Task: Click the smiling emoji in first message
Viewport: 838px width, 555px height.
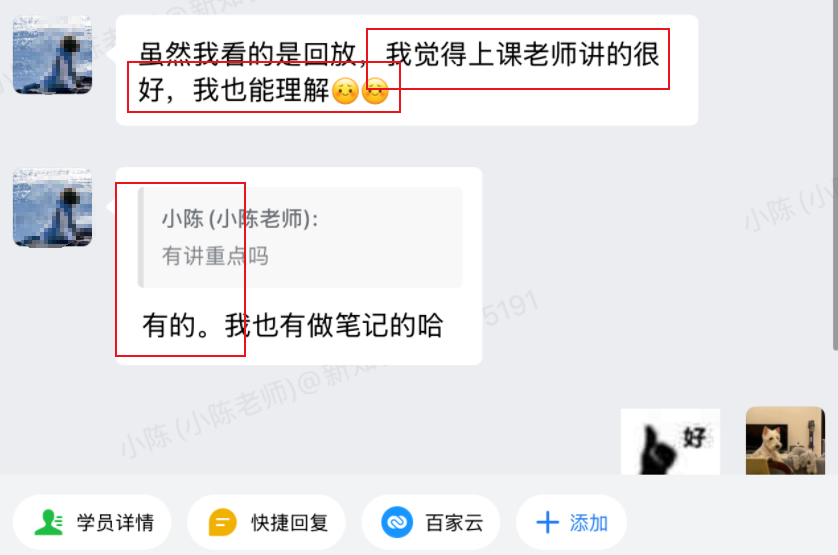Action: (x=345, y=90)
